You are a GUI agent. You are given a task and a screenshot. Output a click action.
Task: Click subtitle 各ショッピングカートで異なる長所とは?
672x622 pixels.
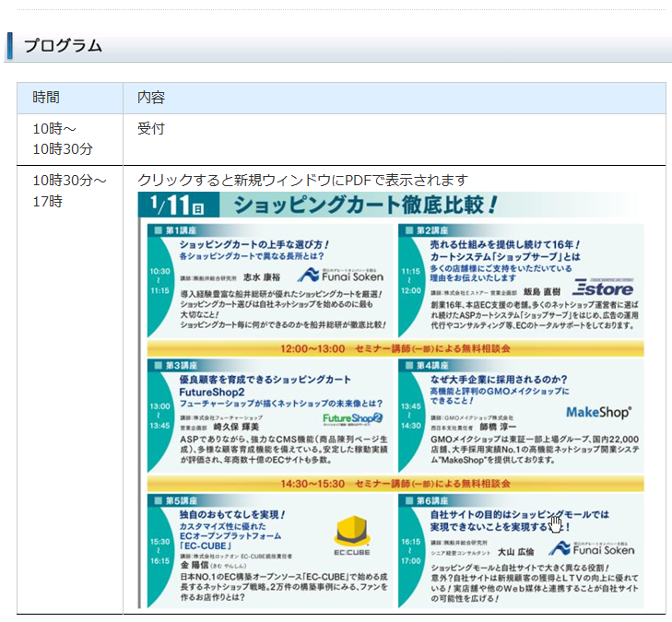[252, 256]
